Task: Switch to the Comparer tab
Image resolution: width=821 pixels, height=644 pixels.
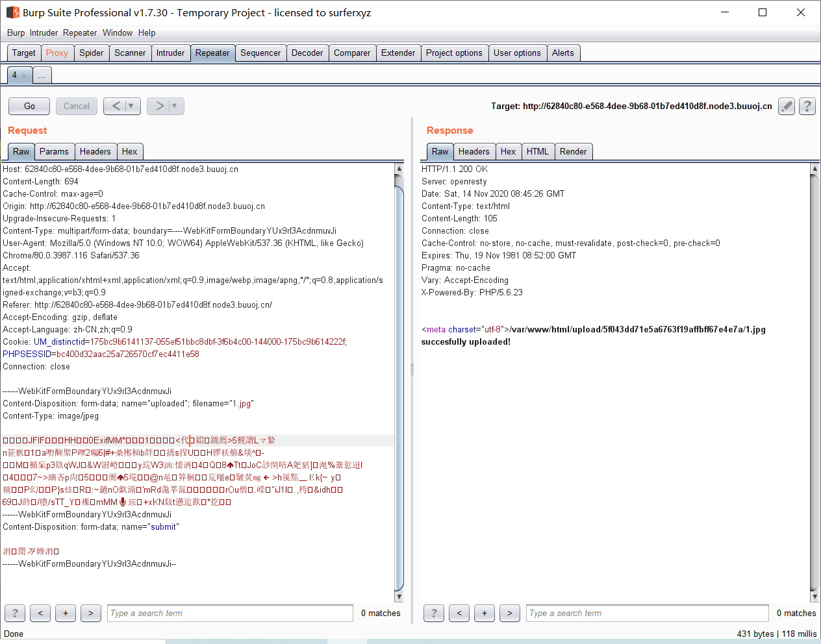Action: pos(352,53)
